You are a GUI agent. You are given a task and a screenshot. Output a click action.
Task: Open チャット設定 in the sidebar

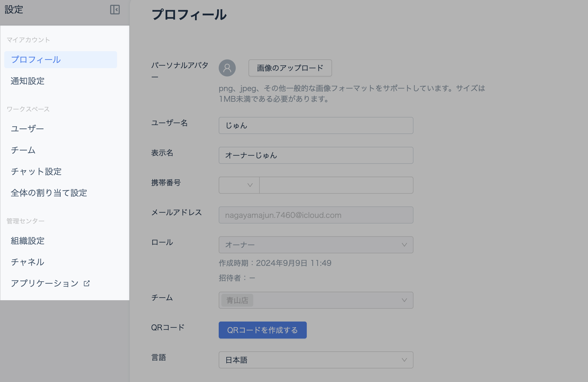(x=36, y=172)
